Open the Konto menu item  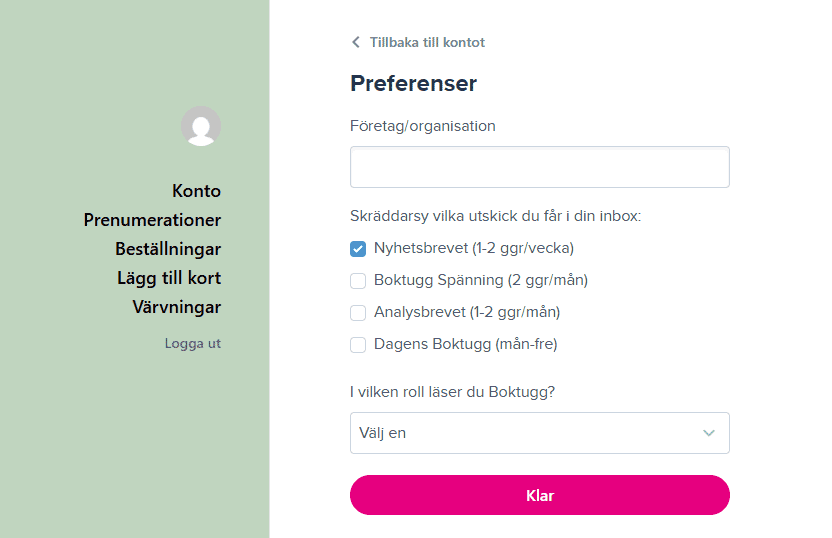(196, 191)
